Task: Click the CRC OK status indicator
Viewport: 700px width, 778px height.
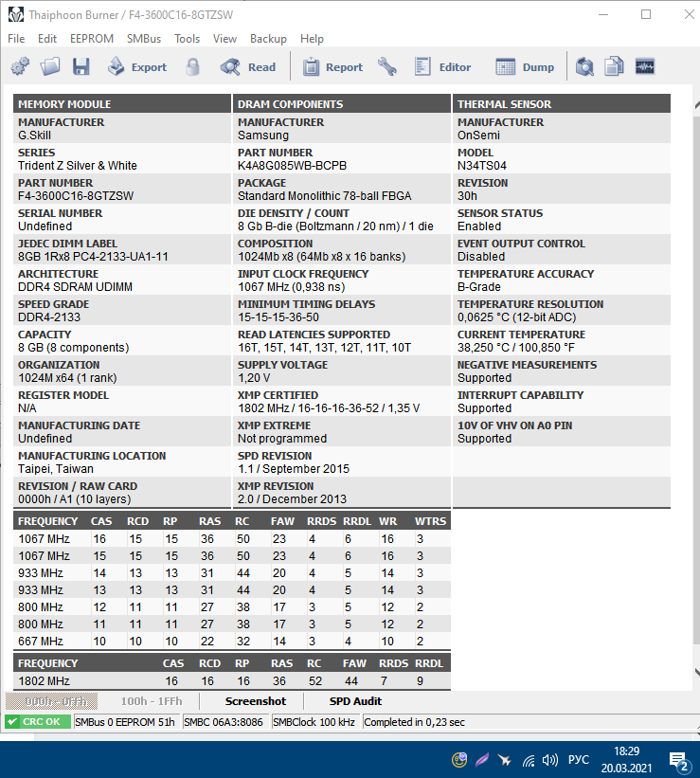Action: [x=37, y=722]
